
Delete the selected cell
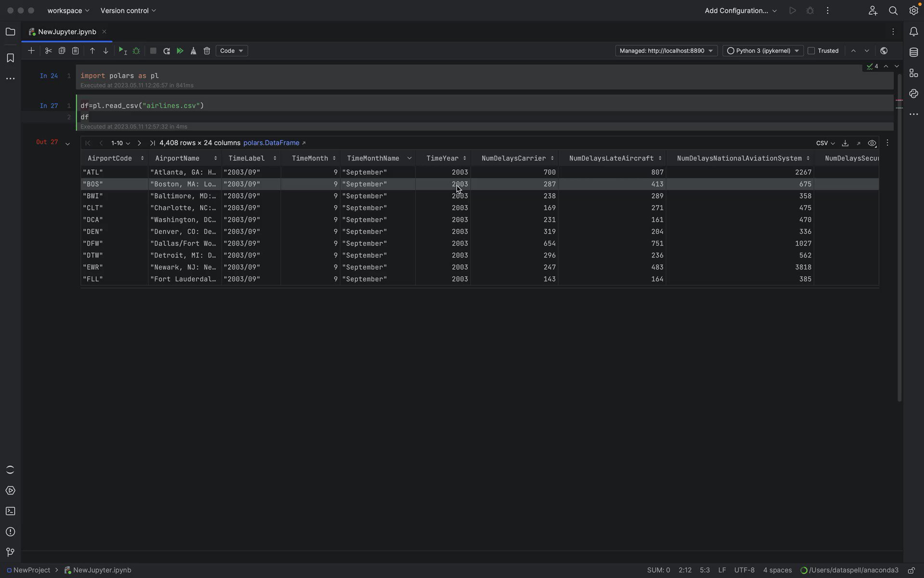(x=206, y=51)
